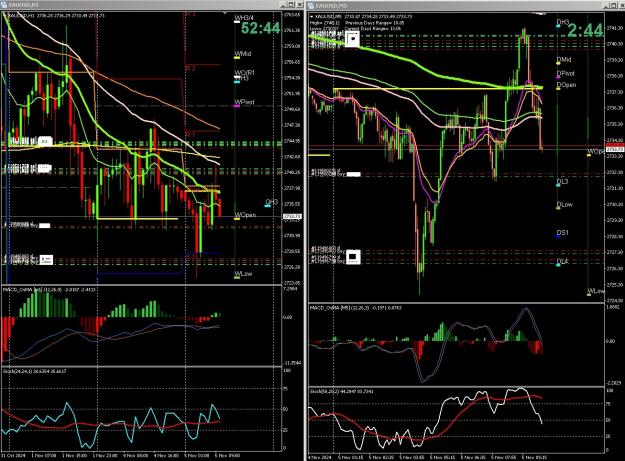Screen dimensions: 625x461
Task: Click the '5 Nov 09:15' time axis label
Action: tap(534, 457)
